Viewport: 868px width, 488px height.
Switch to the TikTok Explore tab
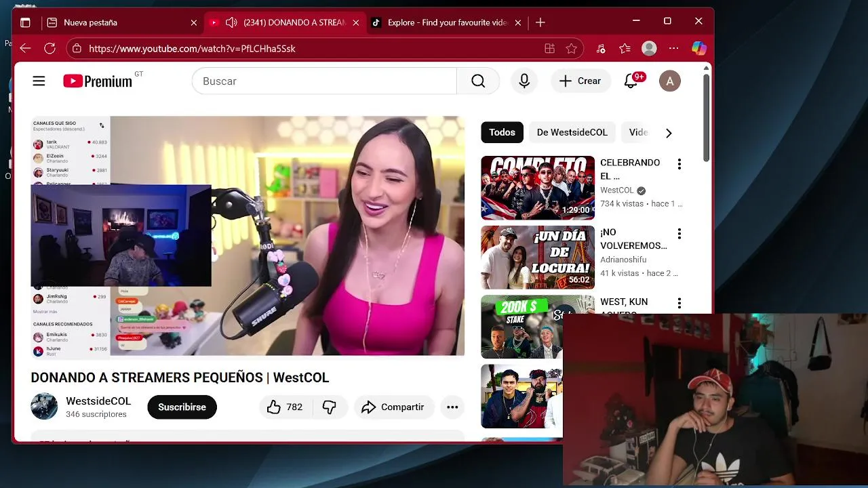[448, 22]
